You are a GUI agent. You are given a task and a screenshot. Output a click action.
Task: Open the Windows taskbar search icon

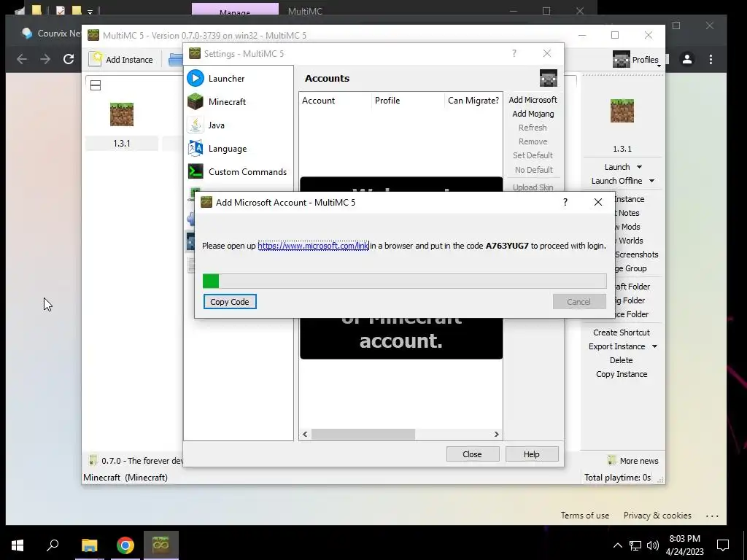tap(53, 545)
